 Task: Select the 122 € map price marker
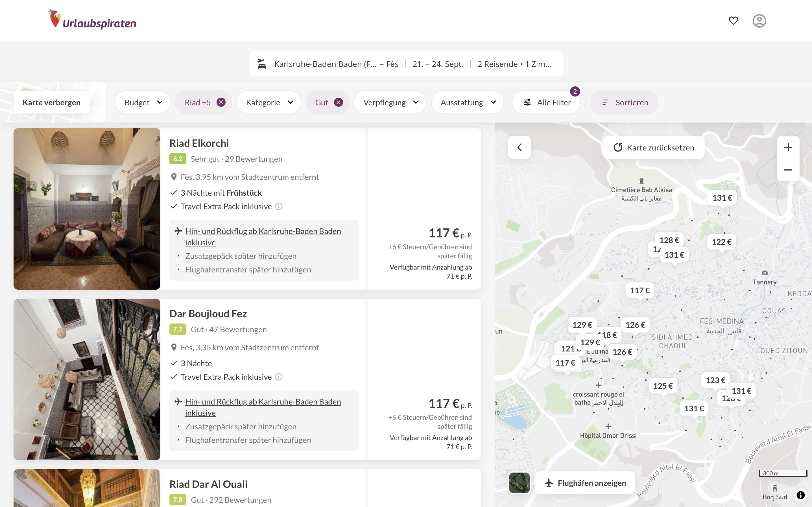721,242
